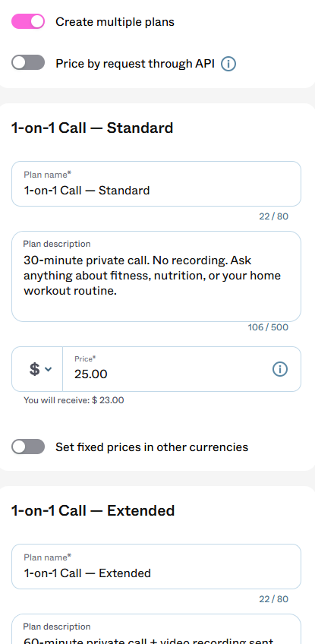Image resolution: width=315 pixels, height=644 pixels.
Task: Click the Standard plan name input field
Action: click(156, 184)
